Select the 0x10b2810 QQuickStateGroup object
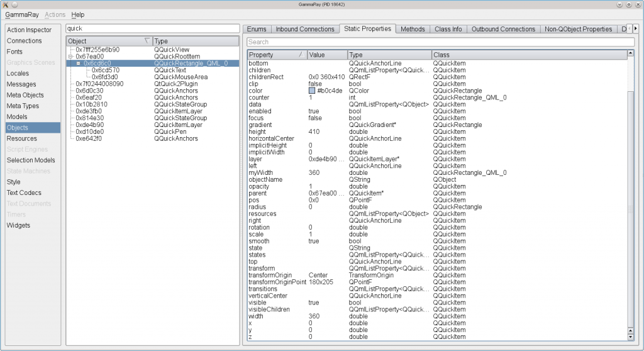The image size is (644, 351). pos(152,104)
